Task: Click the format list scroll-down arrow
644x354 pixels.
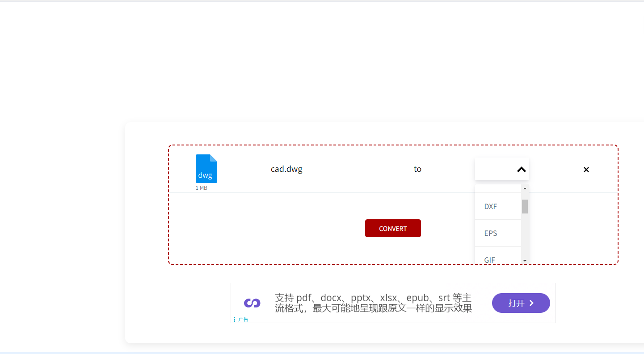Action: (525, 260)
